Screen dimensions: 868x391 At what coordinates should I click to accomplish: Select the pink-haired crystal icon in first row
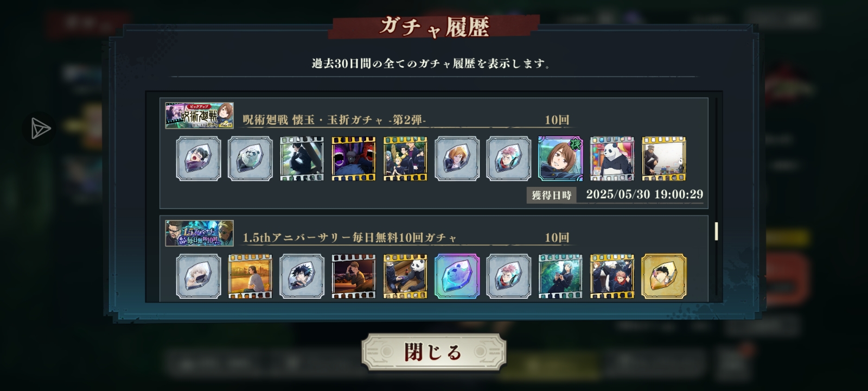(x=509, y=159)
